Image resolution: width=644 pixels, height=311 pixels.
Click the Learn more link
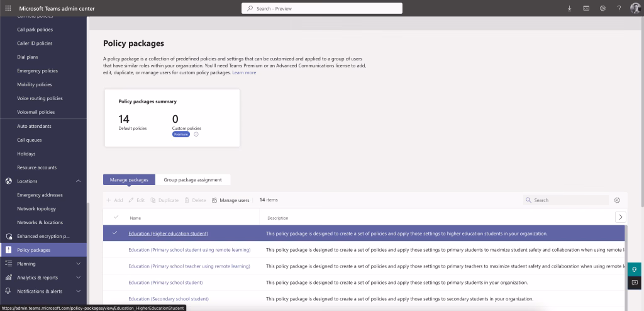point(244,72)
